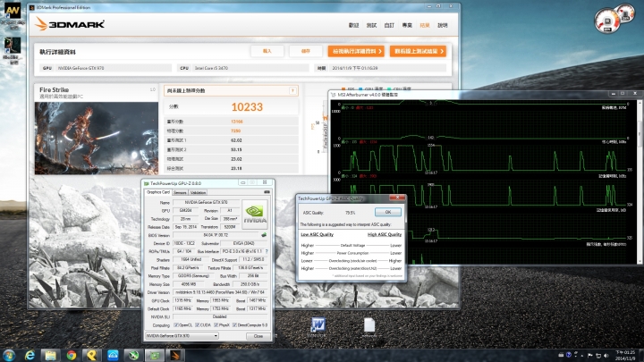
Task: Click the Fire Strike thumbnail image
Action: click(x=96, y=139)
